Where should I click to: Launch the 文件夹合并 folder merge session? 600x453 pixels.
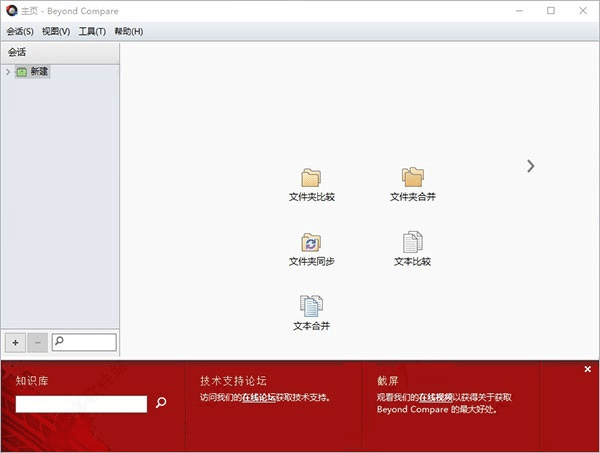[412, 185]
